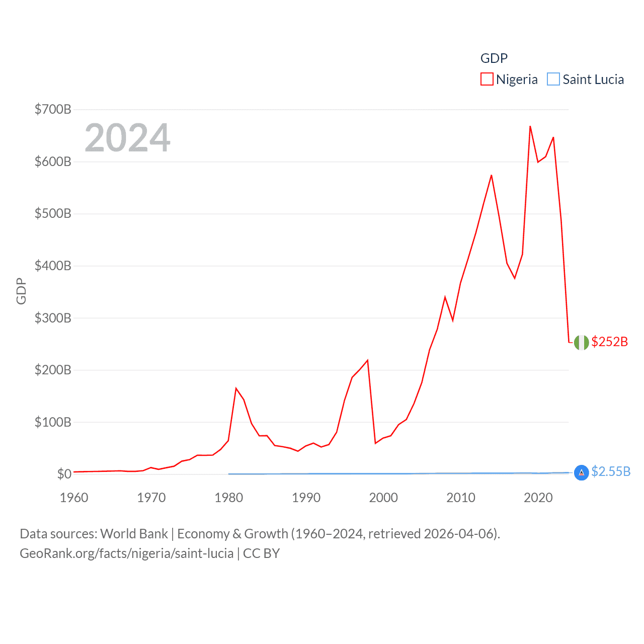Click the World Bank data sources text
The image size is (644, 644).
coord(134,533)
